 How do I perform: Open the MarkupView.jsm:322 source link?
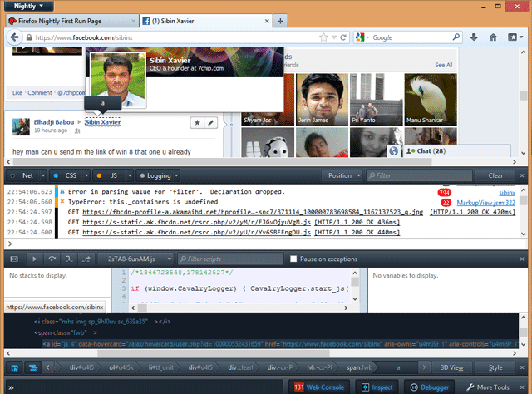click(x=485, y=203)
